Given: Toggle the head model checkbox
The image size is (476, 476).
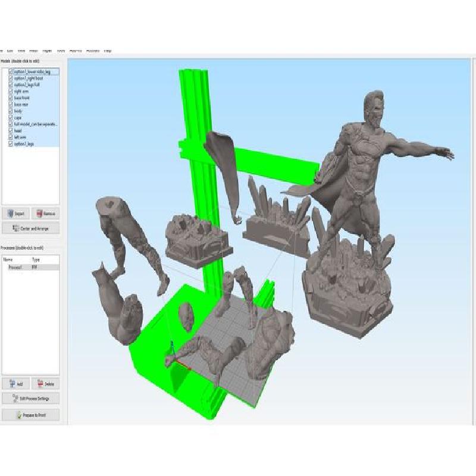Looking at the screenshot, I should pyautogui.click(x=11, y=131).
